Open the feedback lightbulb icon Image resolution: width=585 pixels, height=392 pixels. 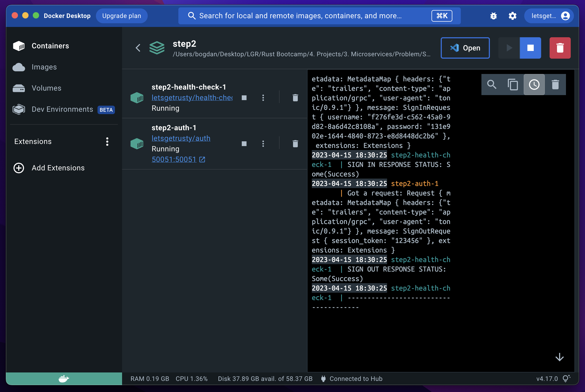(566, 379)
